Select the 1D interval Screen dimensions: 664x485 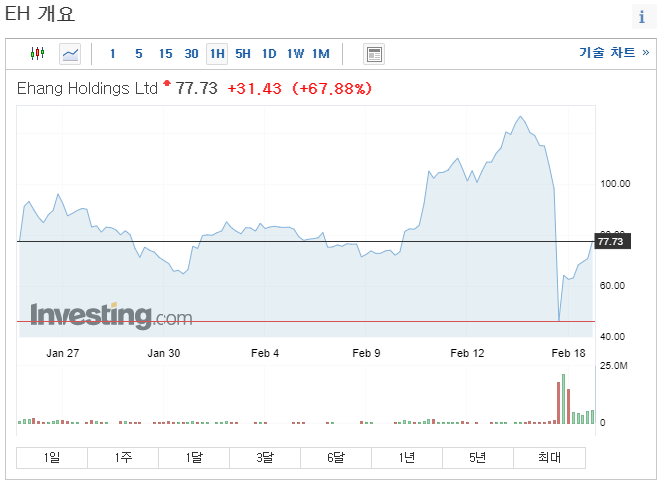tap(269, 54)
